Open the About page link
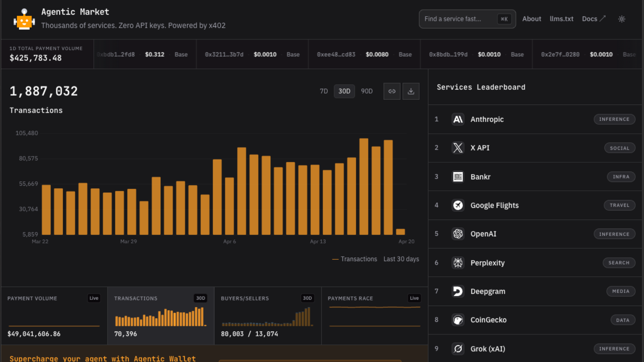Viewport: 644px width, 362px height. pos(532,19)
